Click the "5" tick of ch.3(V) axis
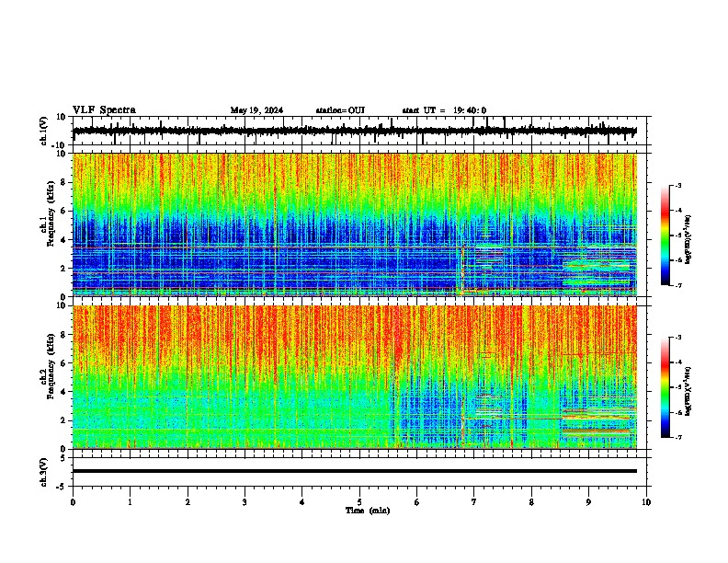 click(63, 458)
